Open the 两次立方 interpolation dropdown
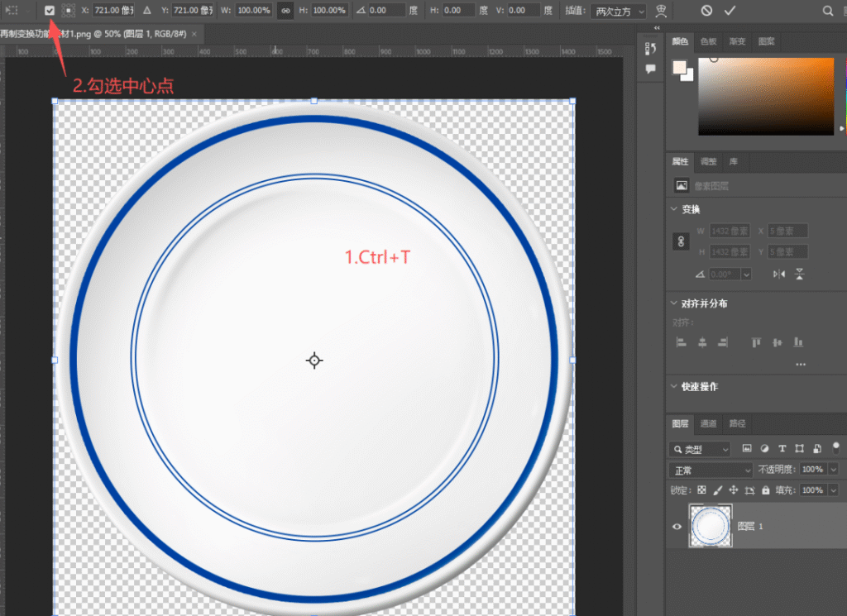This screenshot has width=847, height=616. (619, 11)
